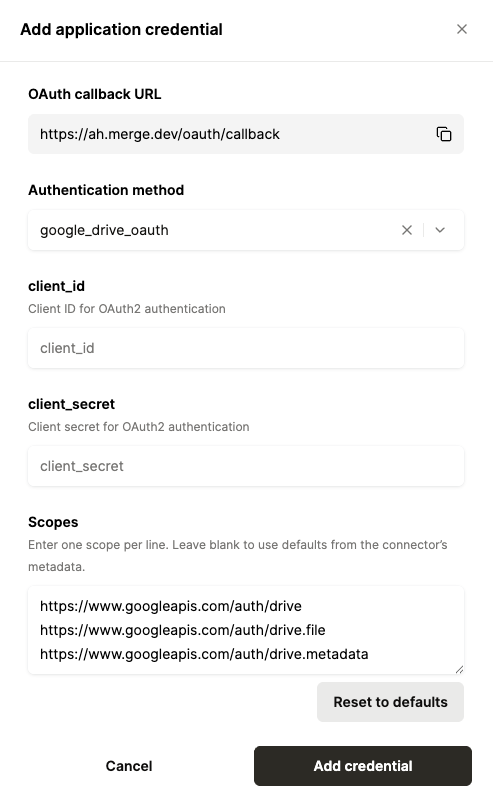Reset scopes to defaults
493x803 pixels.
(390, 702)
